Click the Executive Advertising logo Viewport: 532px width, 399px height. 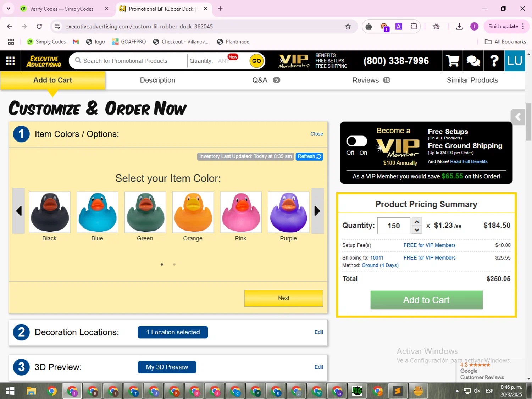click(44, 61)
